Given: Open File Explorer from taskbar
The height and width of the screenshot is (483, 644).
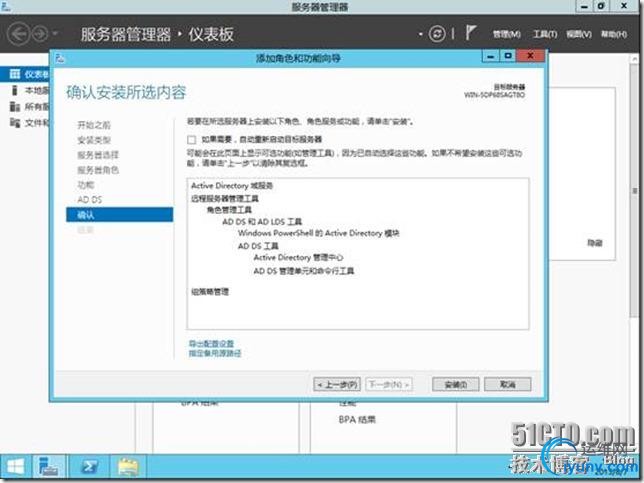Looking at the screenshot, I should (128, 467).
